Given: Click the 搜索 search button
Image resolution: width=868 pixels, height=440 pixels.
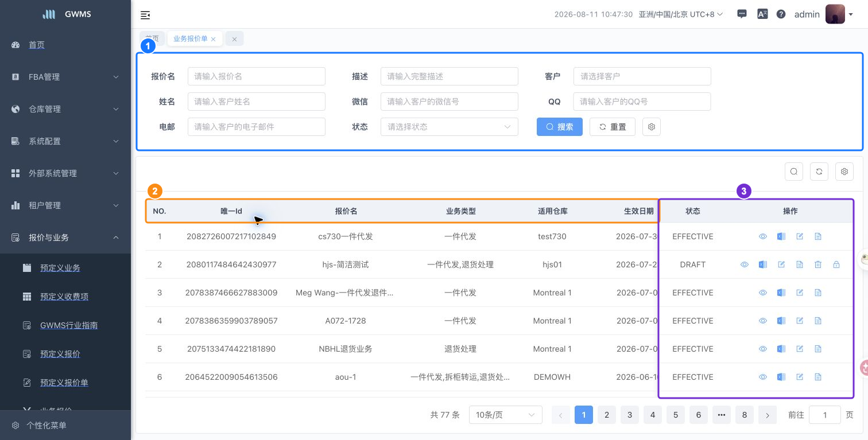Looking at the screenshot, I should 560,127.
